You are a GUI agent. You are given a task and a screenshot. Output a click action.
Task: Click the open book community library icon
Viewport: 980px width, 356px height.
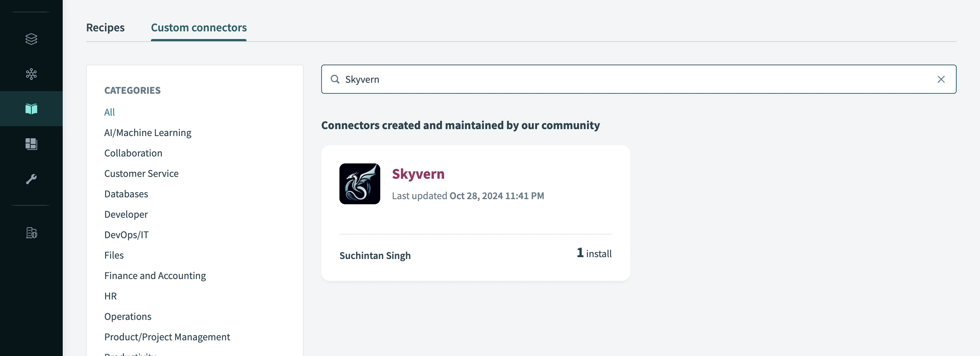click(x=31, y=108)
